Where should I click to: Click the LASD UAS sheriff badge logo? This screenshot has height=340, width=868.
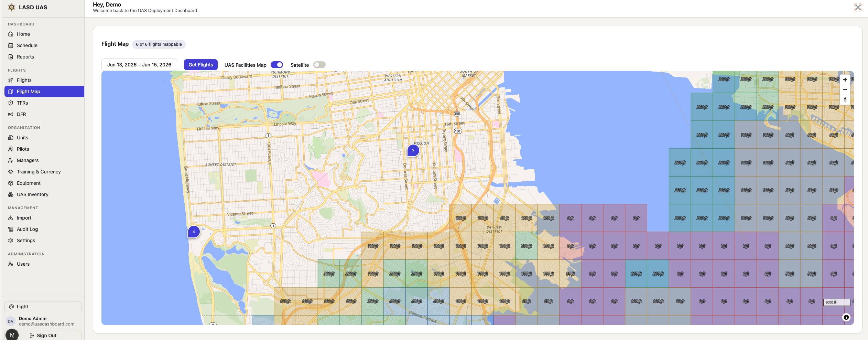pyautogui.click(x=12, y=7)
